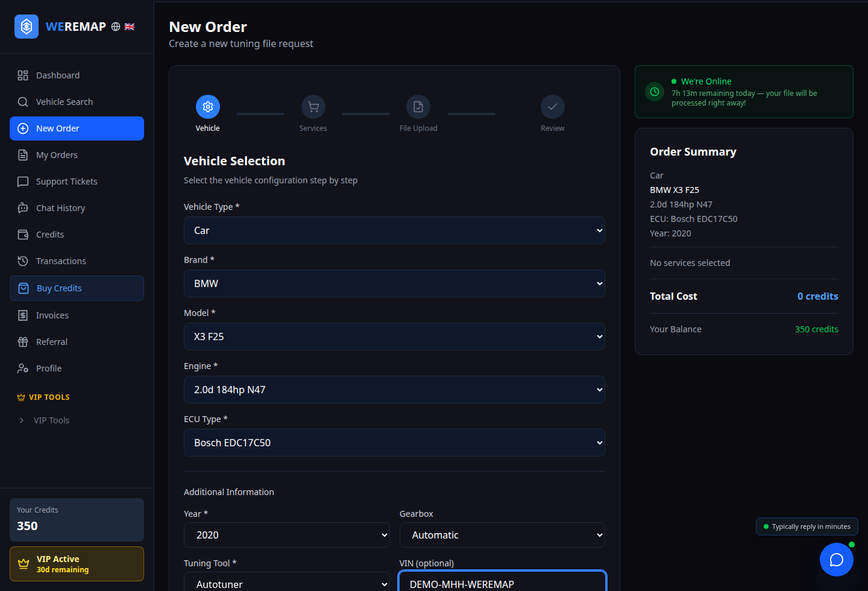868x591 pixels.
Task: Expand the VIP Tools chevron
Action: click(x=22, y=420)
